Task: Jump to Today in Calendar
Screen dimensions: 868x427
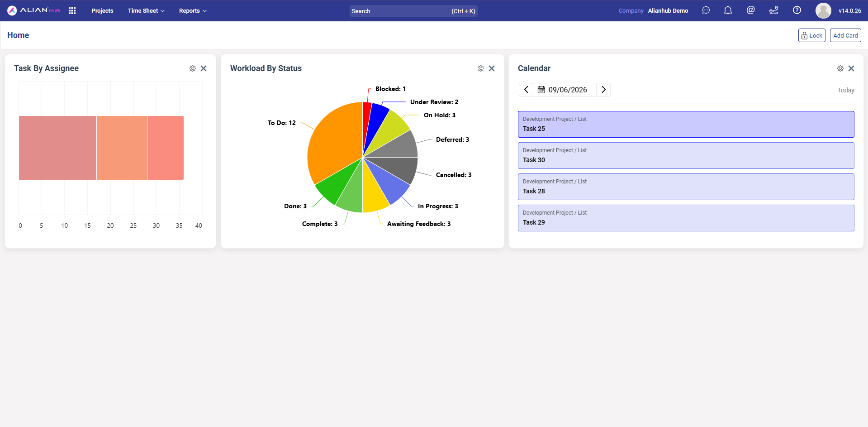Action: (x=845, y=90)
